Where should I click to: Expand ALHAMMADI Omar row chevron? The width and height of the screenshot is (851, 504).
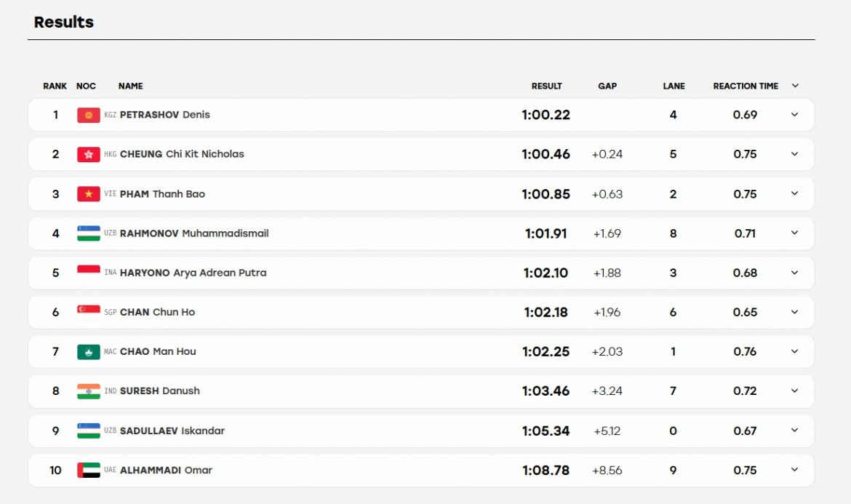click(794, 470)
